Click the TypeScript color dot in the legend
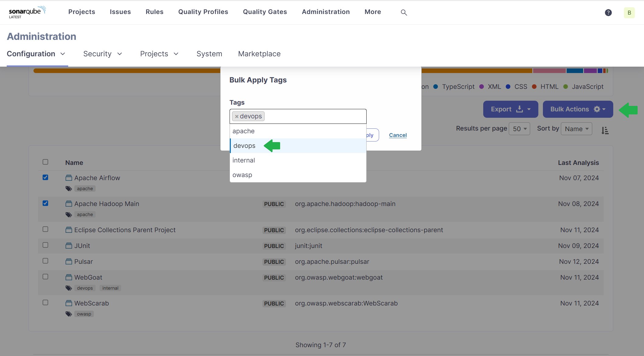 point(436,87)
